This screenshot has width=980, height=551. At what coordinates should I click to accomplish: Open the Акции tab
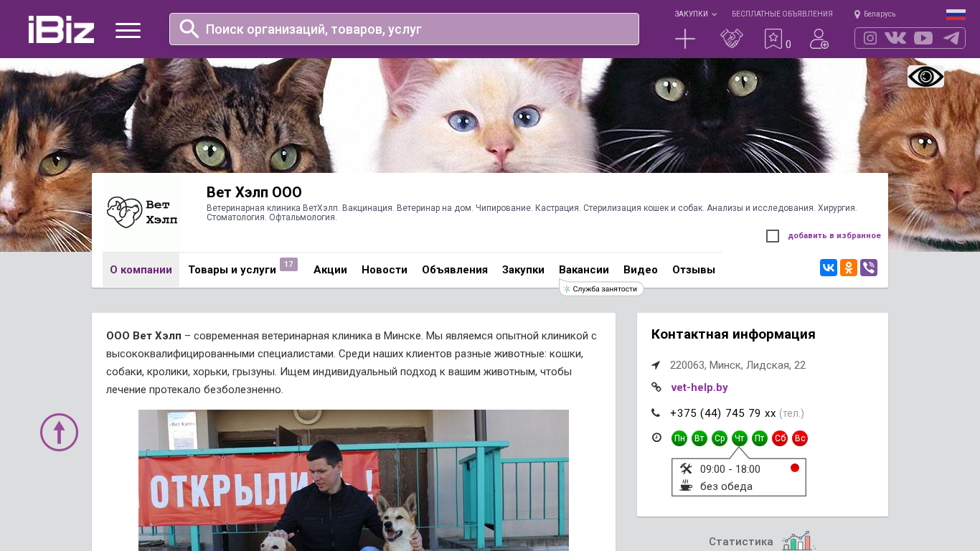tap(330, 270)
